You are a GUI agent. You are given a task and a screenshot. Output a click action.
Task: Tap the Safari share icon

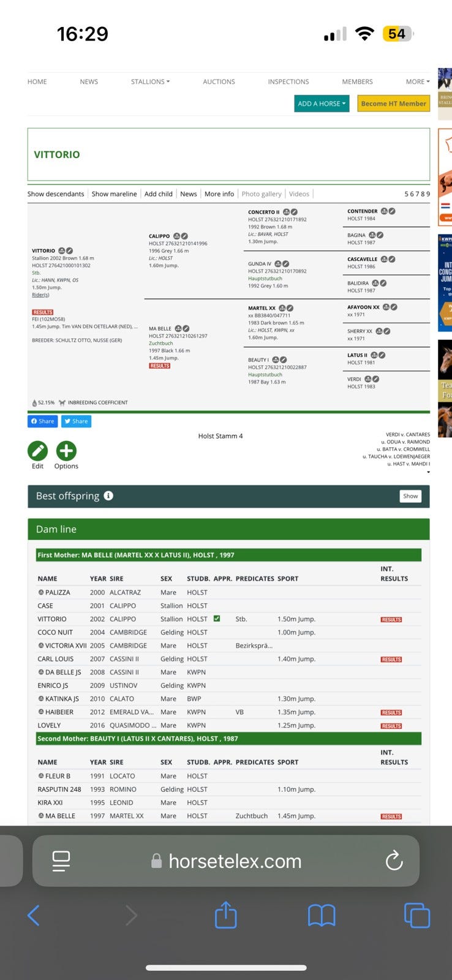tap(225, 915)
